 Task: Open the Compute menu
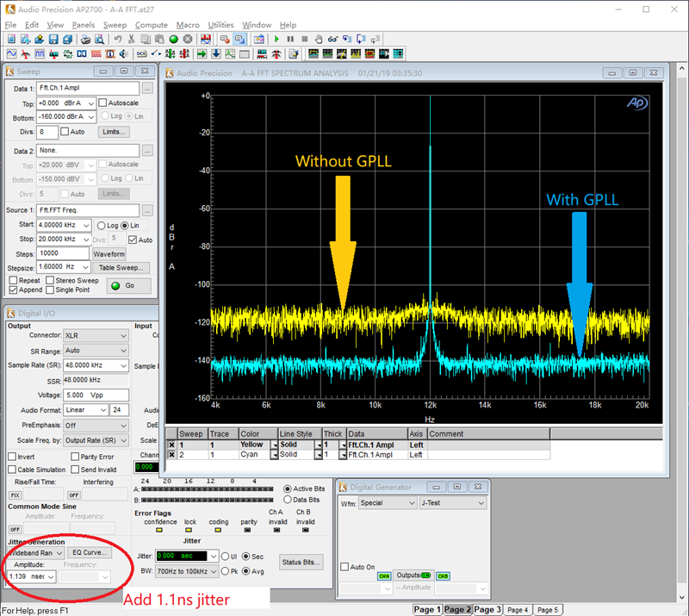click(152, 25)
